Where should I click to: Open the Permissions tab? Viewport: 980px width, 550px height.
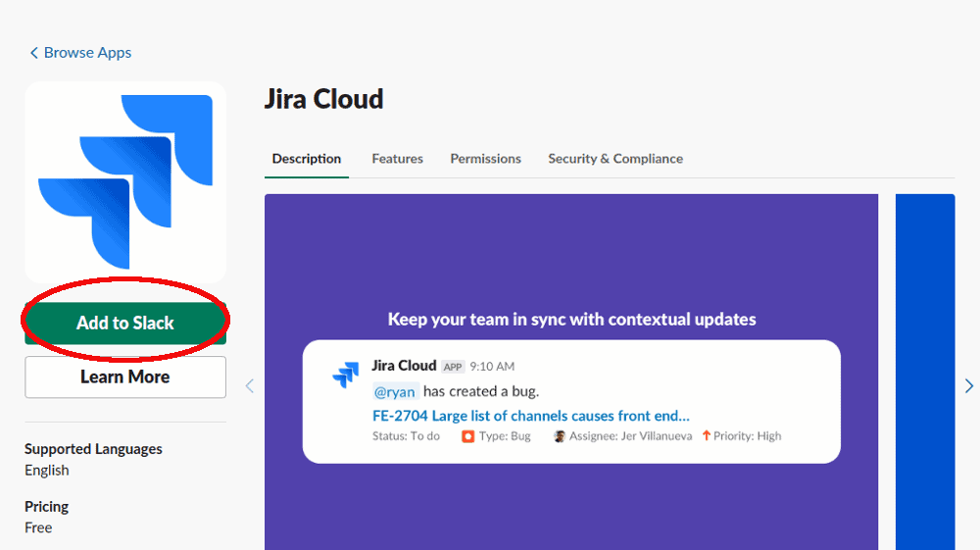point(486,159)
